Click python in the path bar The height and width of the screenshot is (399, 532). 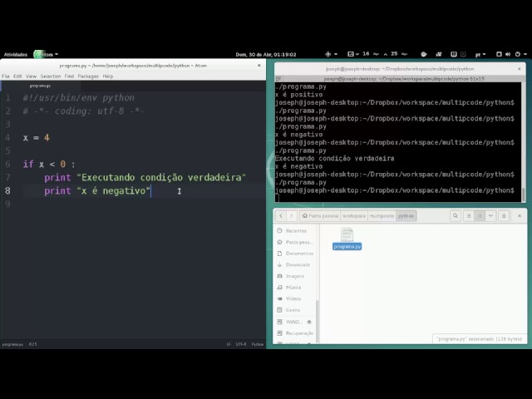pyautogui.click(x=406, y=216)
